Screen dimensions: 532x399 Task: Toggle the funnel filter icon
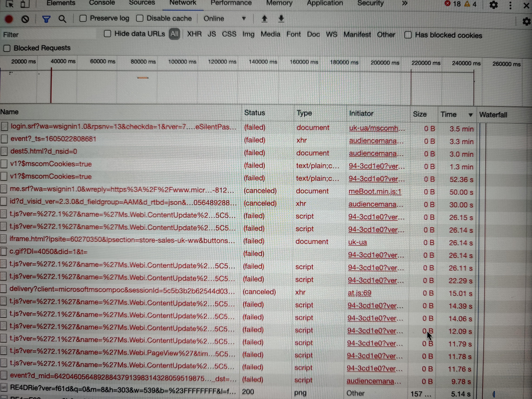[x=46, y=19]
